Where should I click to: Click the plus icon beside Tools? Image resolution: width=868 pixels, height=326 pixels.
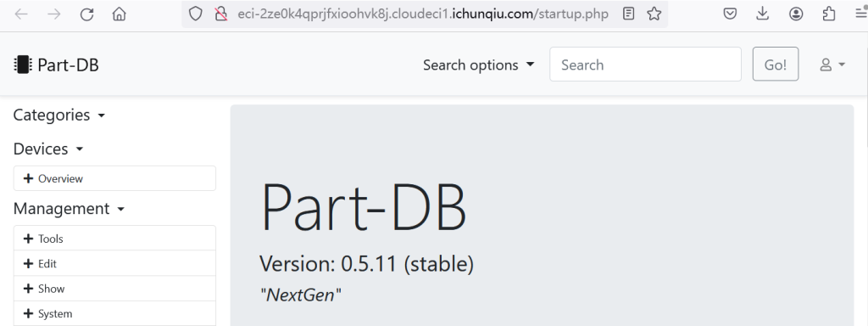pos(28,239)
